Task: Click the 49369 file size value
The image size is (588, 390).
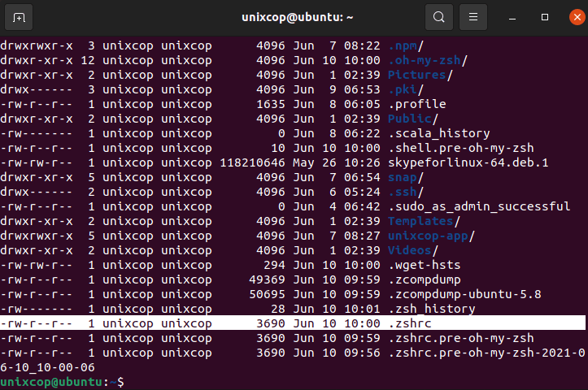Action: pos(267,279)
